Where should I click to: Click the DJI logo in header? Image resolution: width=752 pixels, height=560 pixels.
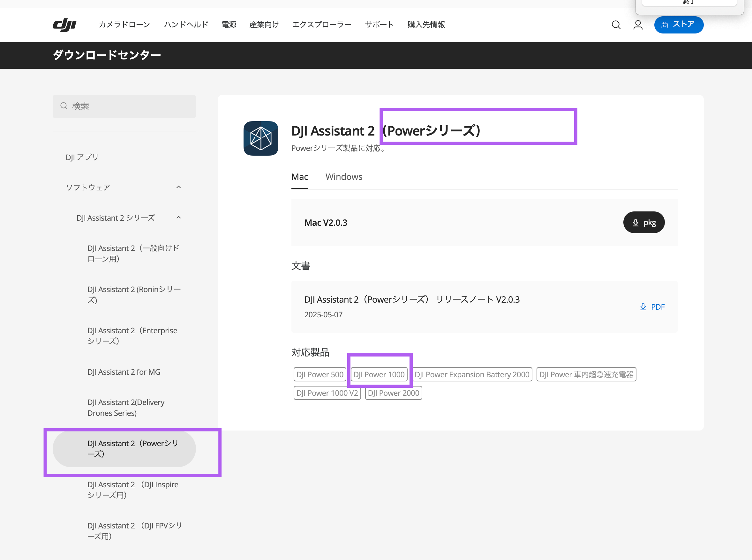pyautogui.click(x=64, y=25)
